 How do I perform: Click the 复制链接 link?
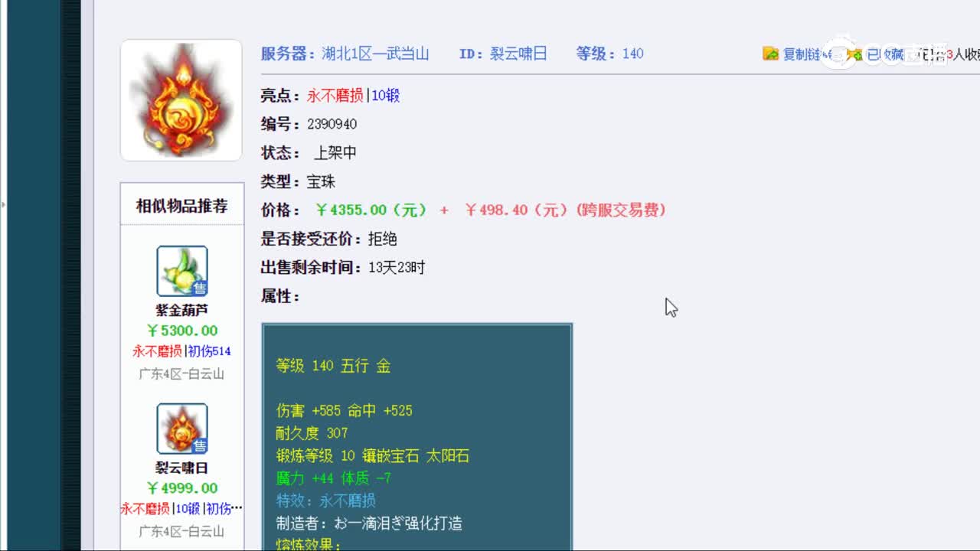pyautogui.click(x=807, y=54)
